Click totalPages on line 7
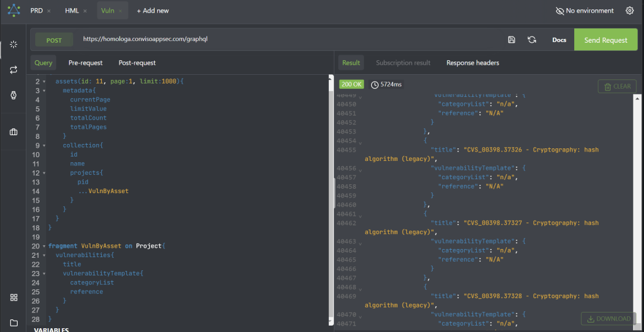The height and width of the screenshot is (332, 644). click(x=88, y=127)
